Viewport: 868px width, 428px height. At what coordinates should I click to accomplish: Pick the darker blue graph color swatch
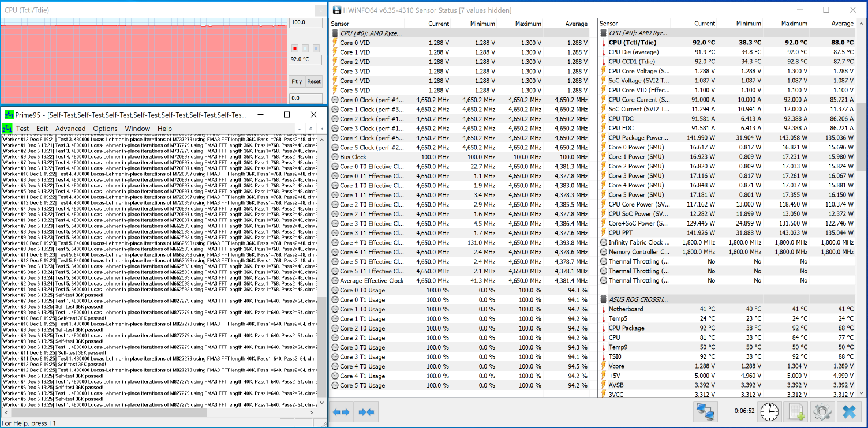[316, 48]
